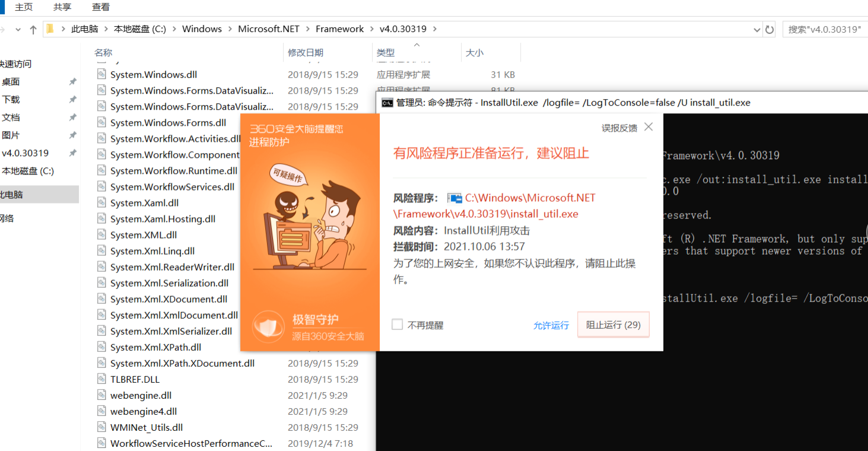Click the System.Windows.dll file icon

coord(102,75)
